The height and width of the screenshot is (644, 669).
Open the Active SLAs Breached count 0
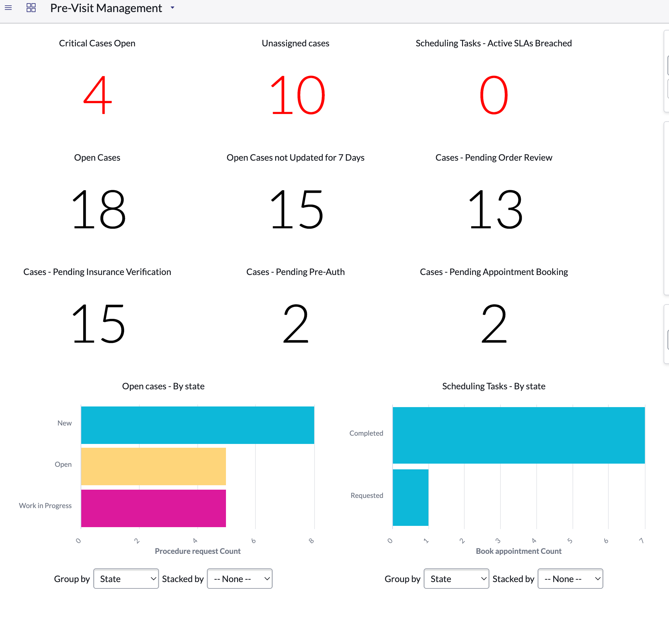(494, 95)
